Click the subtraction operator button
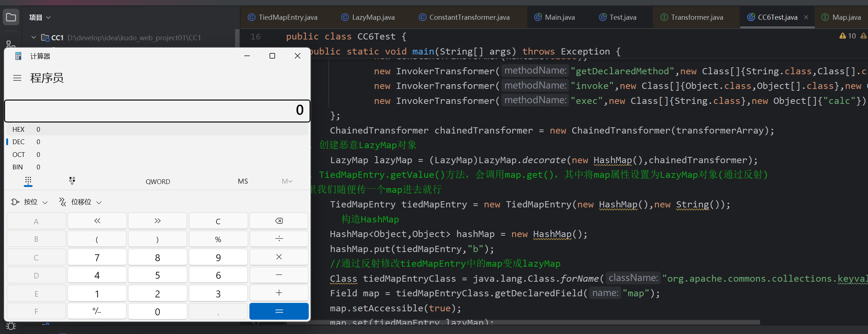Screen dimensions: 868x334 (279, 275)
